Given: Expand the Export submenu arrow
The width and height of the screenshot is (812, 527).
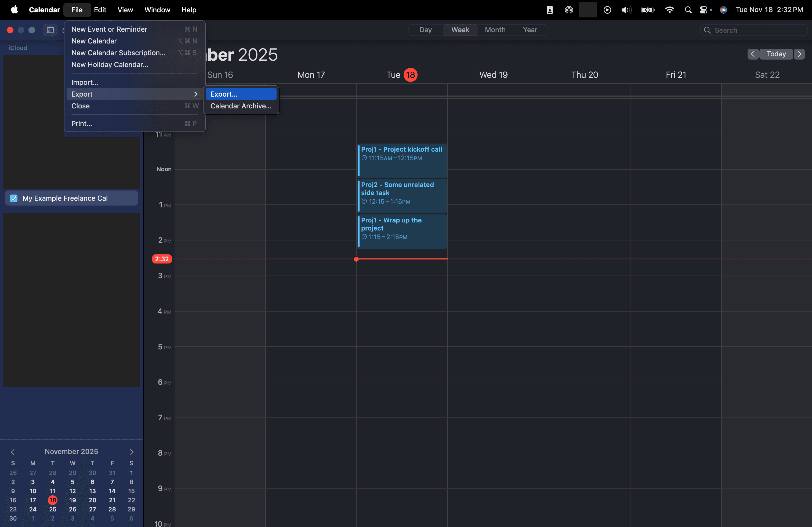Looking at the screenshot, I should pyautogui.click(x=195, y=94).
